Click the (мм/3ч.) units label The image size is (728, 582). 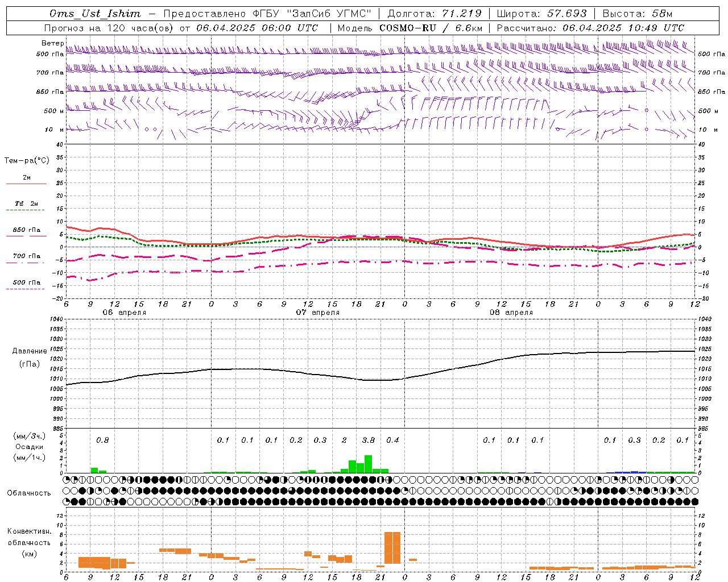click(x=29, y=436)
